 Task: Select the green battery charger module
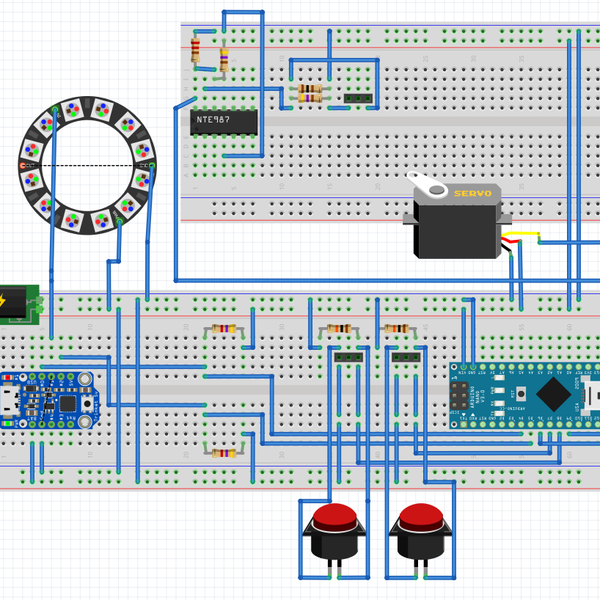(19, 305)
